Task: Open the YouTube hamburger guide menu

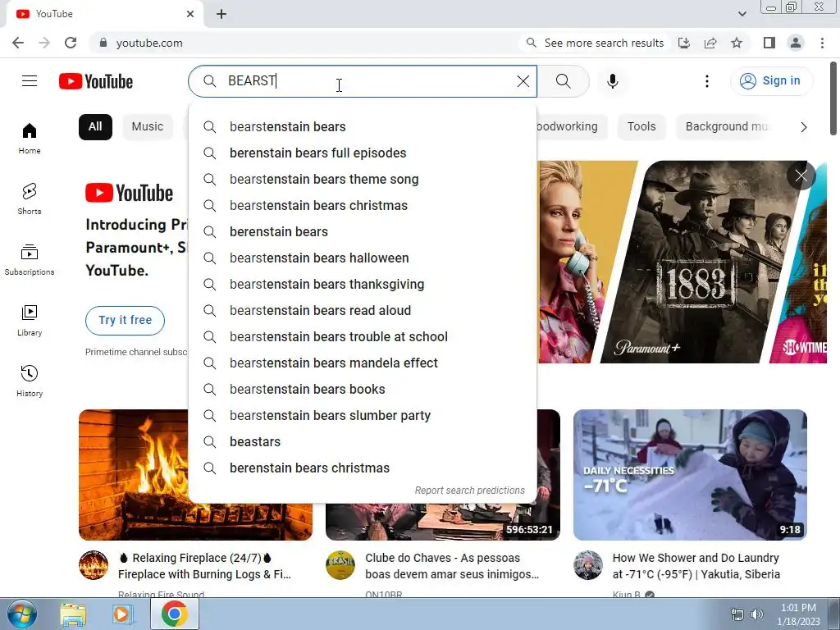Action: 30,81
